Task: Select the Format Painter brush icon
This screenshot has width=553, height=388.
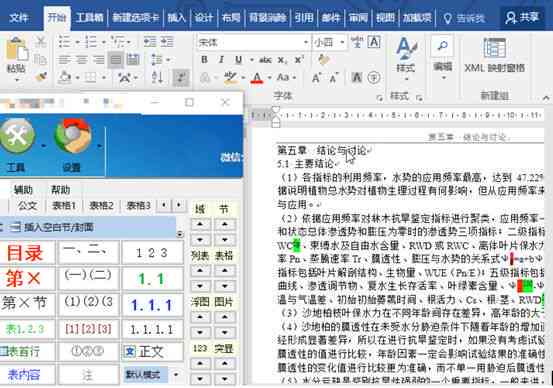Action: tap(41, 76)
